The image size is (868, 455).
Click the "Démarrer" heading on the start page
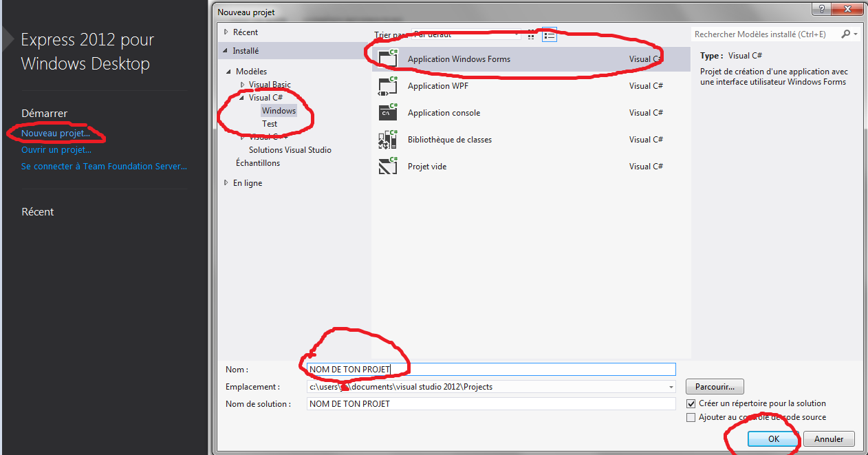pos(45,113)
